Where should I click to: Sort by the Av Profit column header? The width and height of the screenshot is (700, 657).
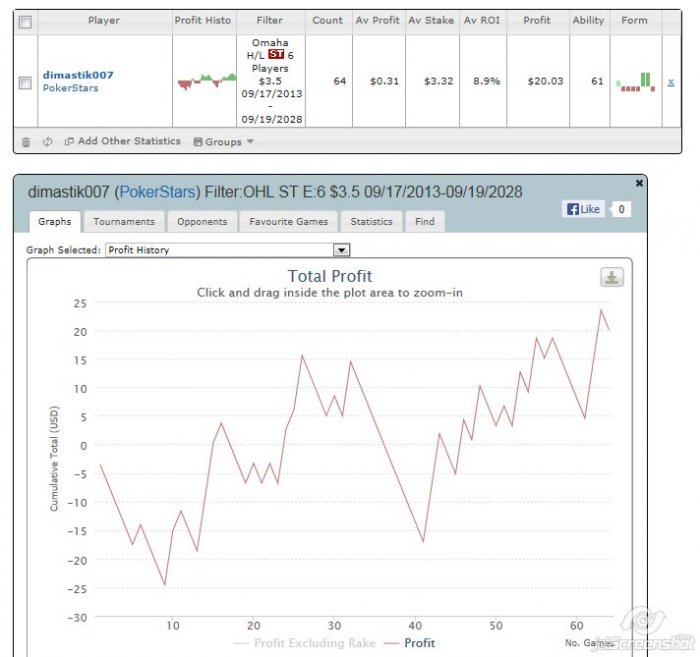point(378,21)
